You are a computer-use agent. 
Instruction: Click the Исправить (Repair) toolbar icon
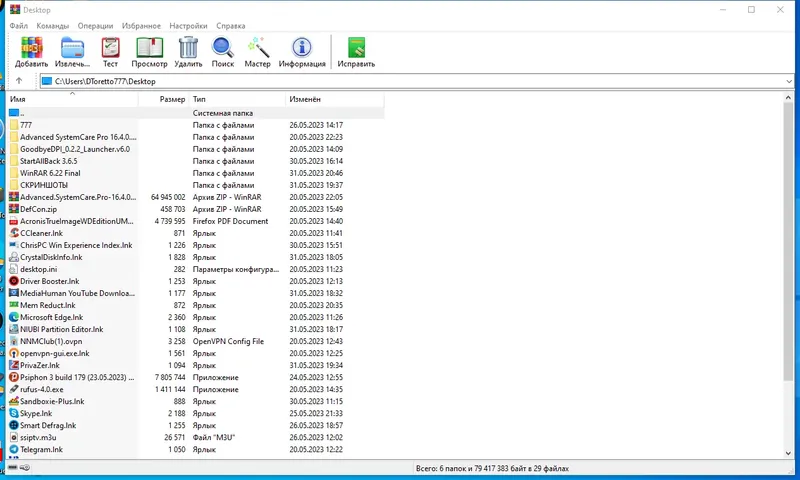pyautogui.click(x=356, y=48)
